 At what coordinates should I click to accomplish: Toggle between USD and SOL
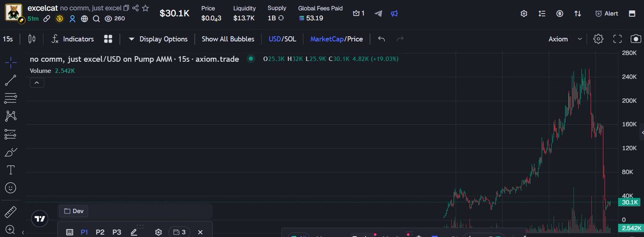coord(282,39)
